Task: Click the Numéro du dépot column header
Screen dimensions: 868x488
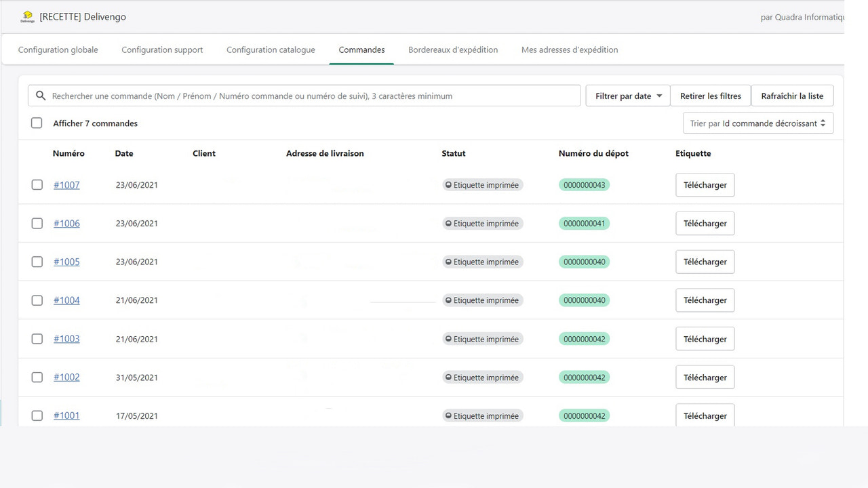Action: pos(593,154)
